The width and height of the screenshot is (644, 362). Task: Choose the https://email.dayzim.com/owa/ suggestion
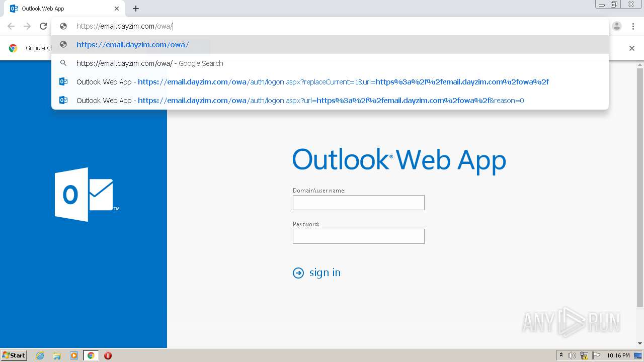point(330,45)
